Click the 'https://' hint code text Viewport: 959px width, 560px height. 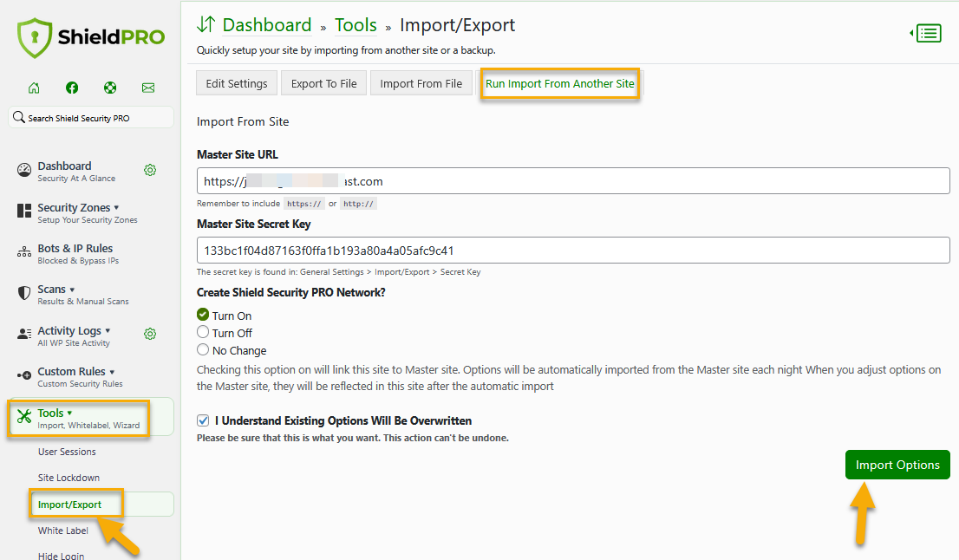point(304,204)
